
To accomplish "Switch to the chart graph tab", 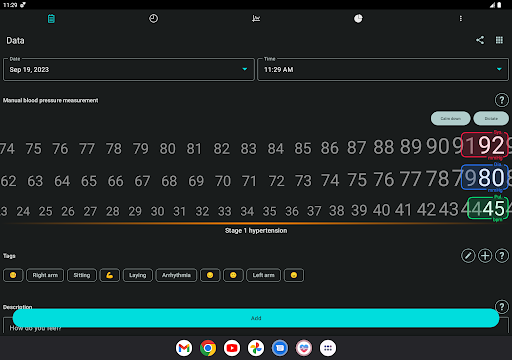I will click(x=256, y=19).
